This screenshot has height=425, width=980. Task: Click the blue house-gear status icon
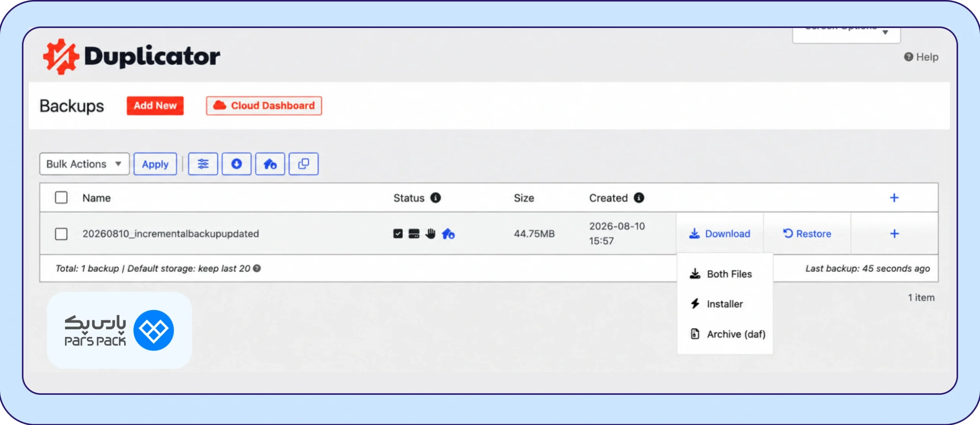448,234
